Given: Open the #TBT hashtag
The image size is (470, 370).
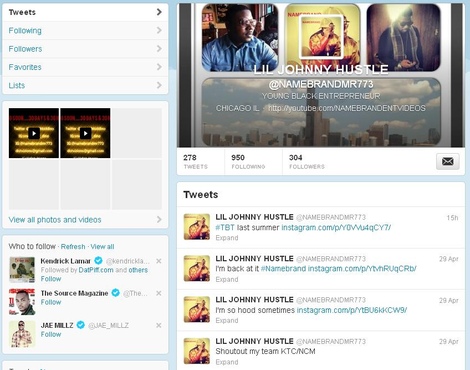Looking at the screenshot, I should coord(225,228).
